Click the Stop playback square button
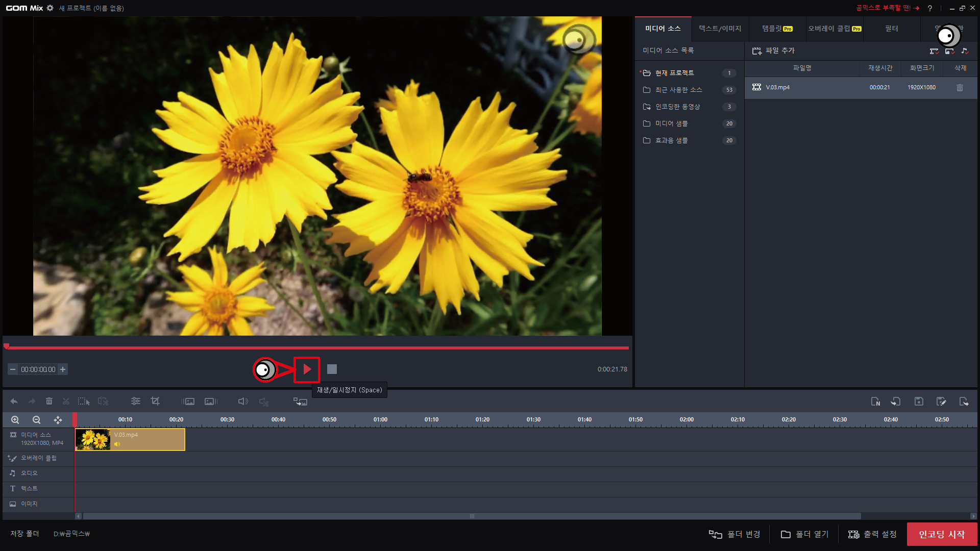The image size is (980, 551). [332, 369]
